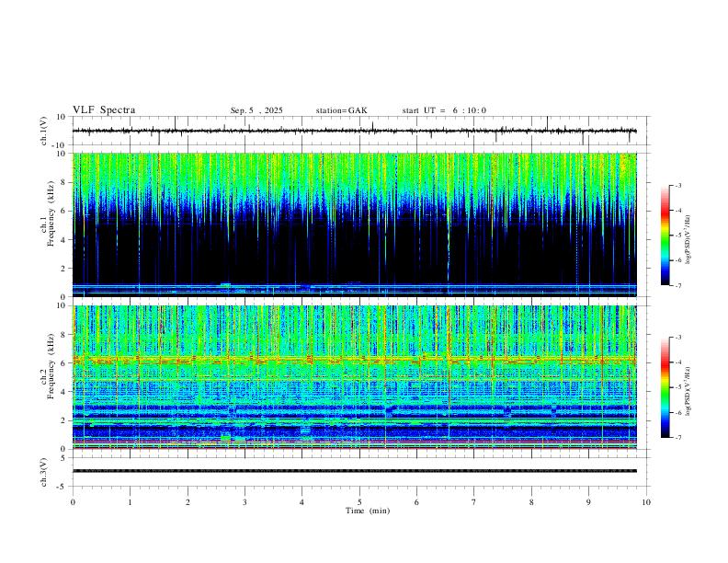Click the "6" kHz tick of ch.2 spectrogram
This screenshot has height=563, width=728.
click(x=63, y=363)
